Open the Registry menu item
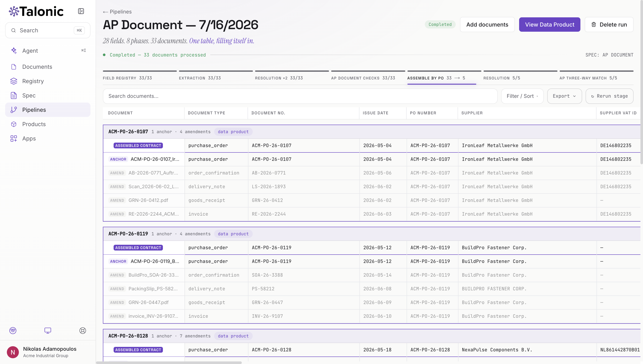This screenshot has width=643, height=364. click(x=48, y=81)
